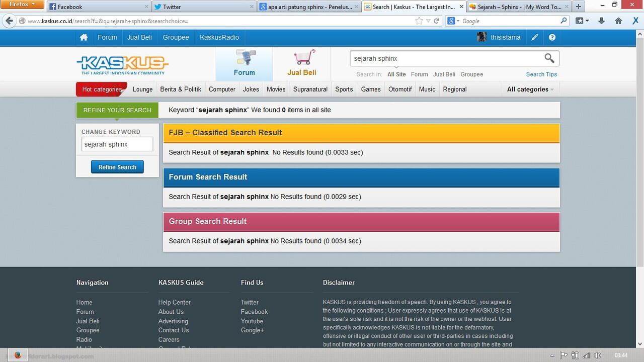Open Berita & Politik category
Viewport: 644px width, 362px height.
[x=181, y=89]
